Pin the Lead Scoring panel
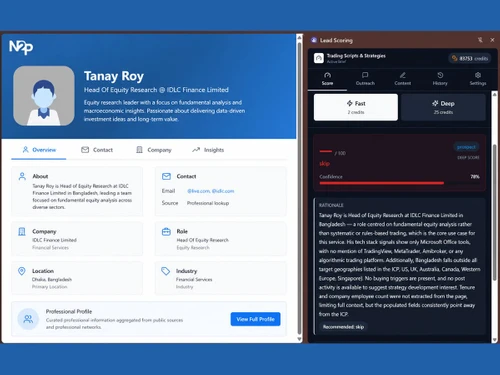The image size is (500, 375). tap(480, 40)
